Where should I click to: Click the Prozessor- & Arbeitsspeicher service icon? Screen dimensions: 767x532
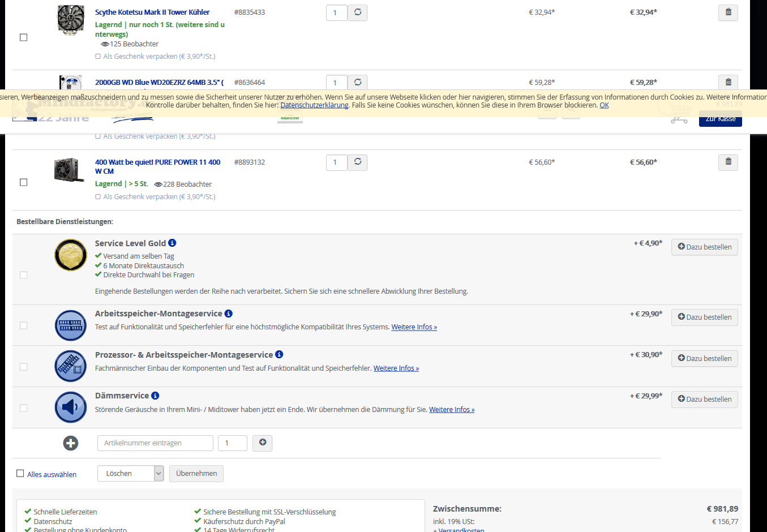click(71, 366)
